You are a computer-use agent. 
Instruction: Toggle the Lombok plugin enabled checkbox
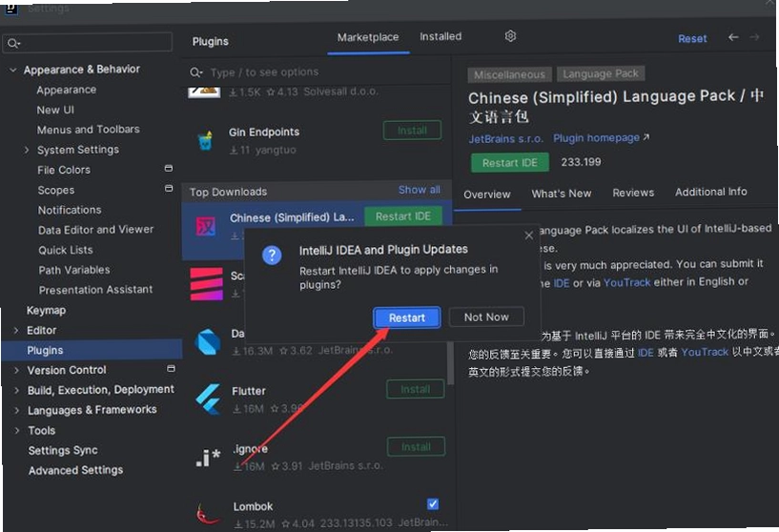pyautogui.click(x=433, y=504)
